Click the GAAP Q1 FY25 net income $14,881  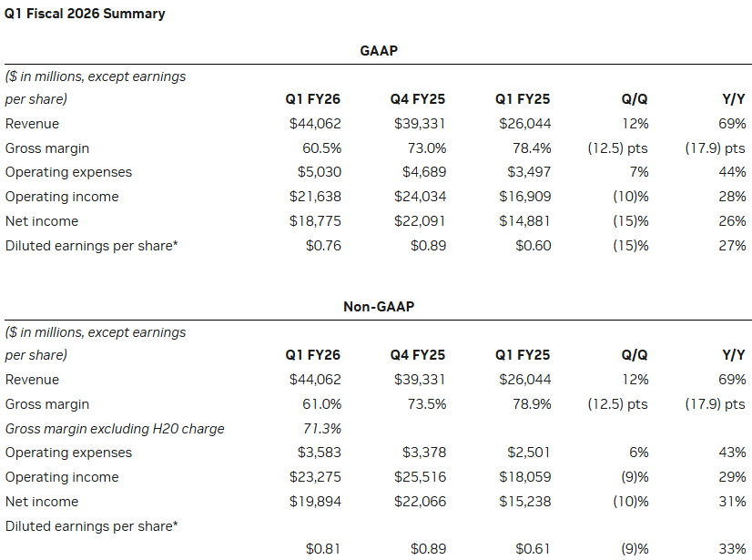pos(524,221)
